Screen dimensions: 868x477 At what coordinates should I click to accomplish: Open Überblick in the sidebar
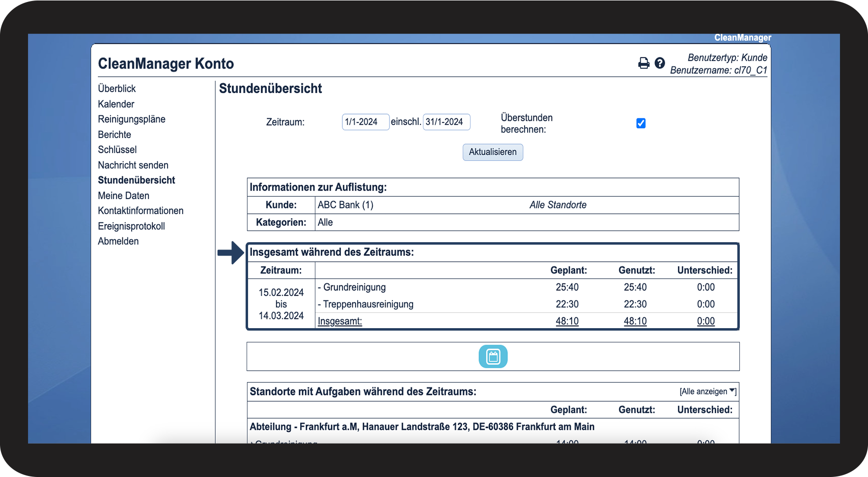click(x=117, y=88)
